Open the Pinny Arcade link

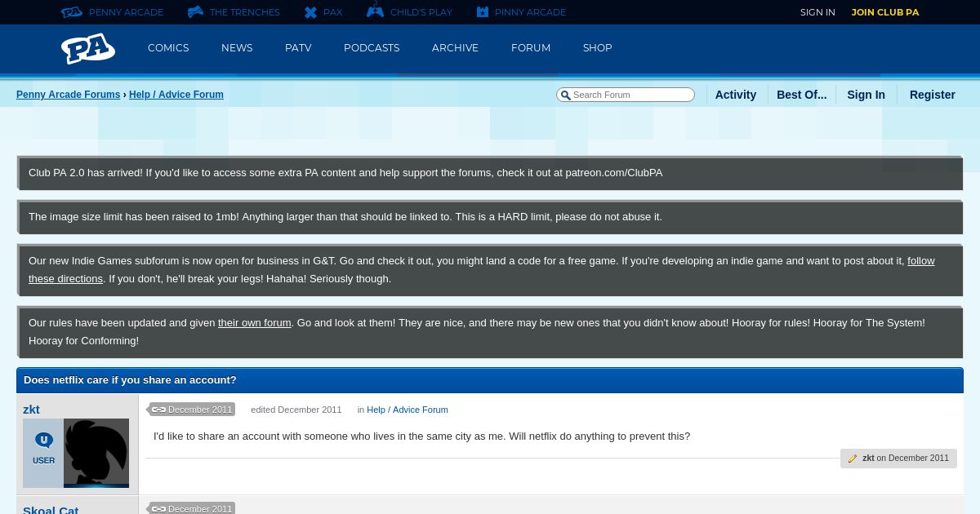tap(530, 12)
